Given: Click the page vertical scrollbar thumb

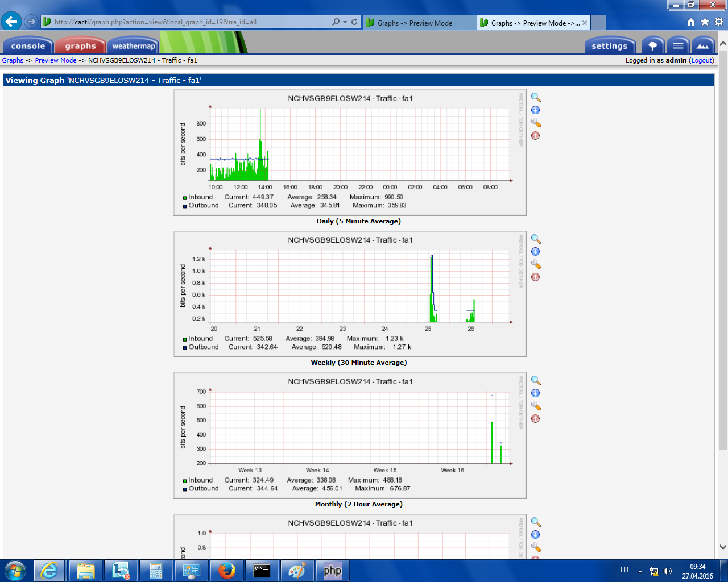Looking at the screenshot, I should coord(723,250).
